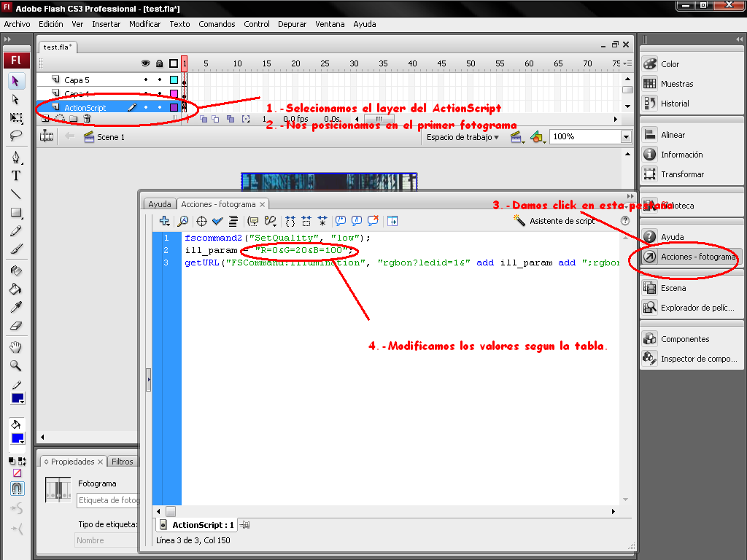
Task: Select the Selection arrow tool
Action: coord(16,81)
